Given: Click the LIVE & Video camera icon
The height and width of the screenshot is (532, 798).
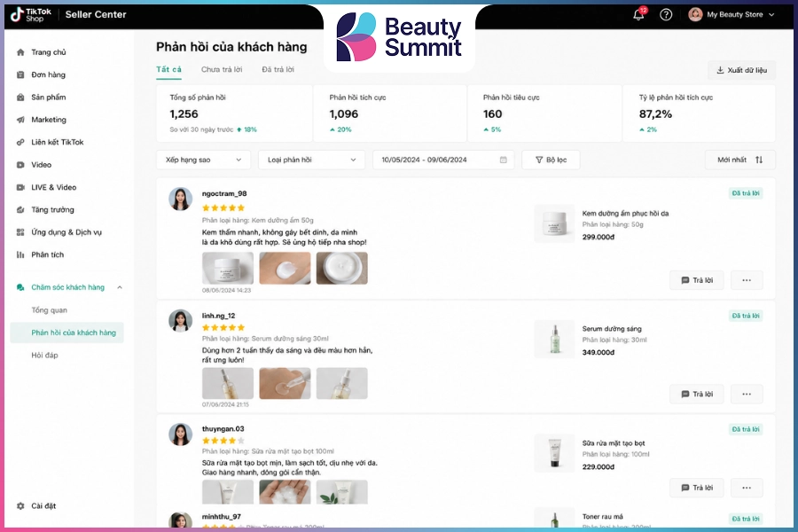Looking at the screenshot, I should point(20,187).
